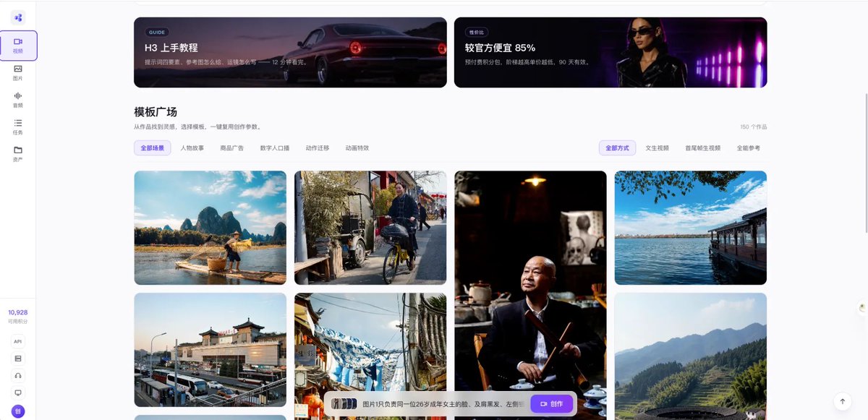
Task: Open the railway station building template
Action: (x=210, y=350)
